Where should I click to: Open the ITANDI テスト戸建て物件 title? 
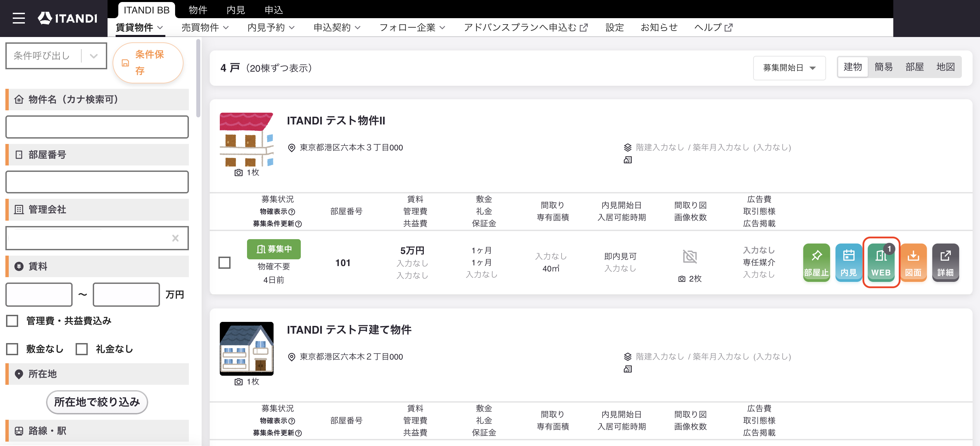point(349,330)
